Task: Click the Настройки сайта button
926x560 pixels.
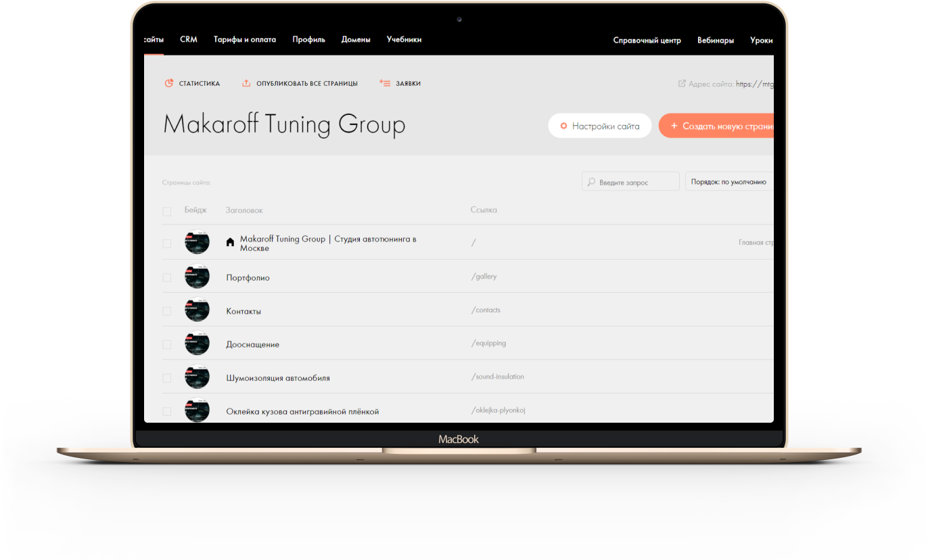Action: pyautogui.click(x=599, y=126)
